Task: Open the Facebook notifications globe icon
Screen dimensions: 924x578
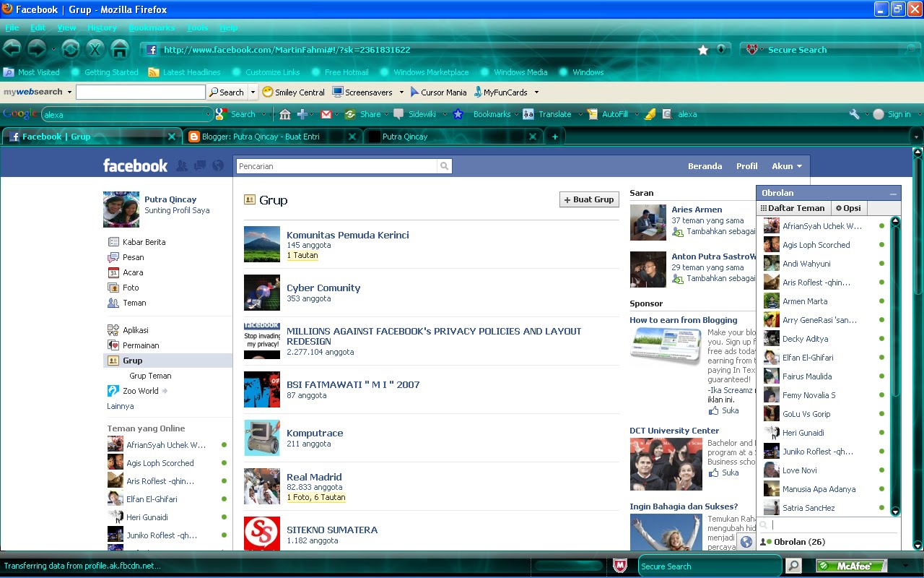Action: point(218,166)
